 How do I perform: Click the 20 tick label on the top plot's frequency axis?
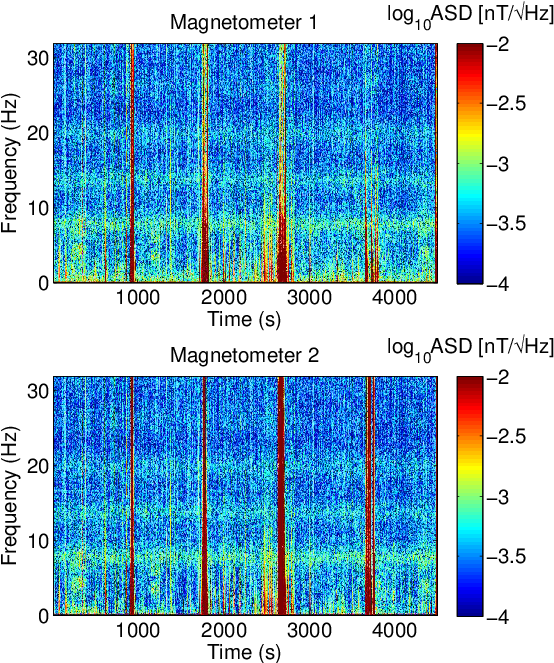(38, 134)
